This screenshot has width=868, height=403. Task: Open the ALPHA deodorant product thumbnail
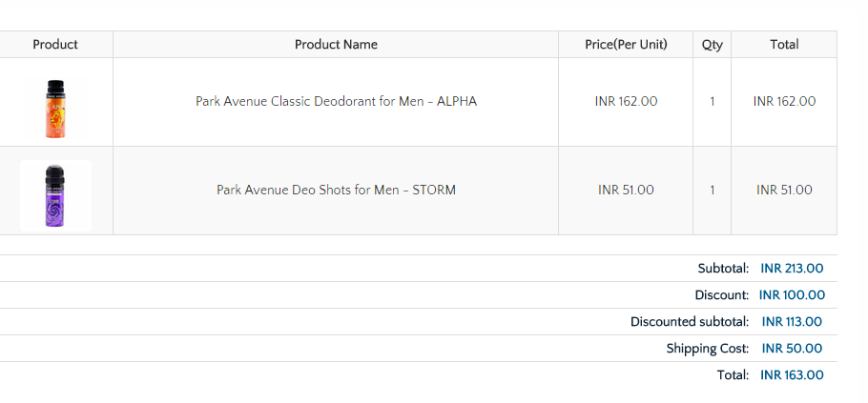tap(55, 108)
